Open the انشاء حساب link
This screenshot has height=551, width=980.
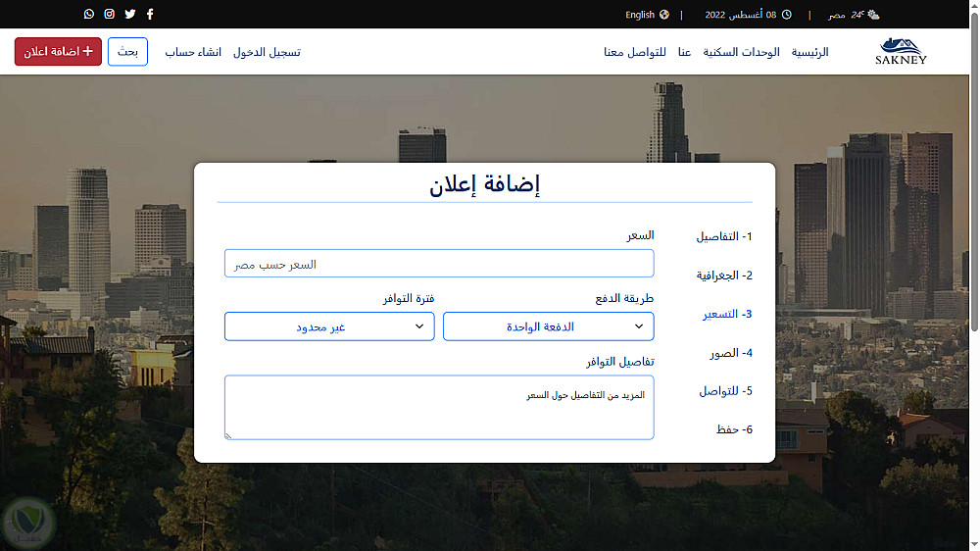tap(193, 52)
